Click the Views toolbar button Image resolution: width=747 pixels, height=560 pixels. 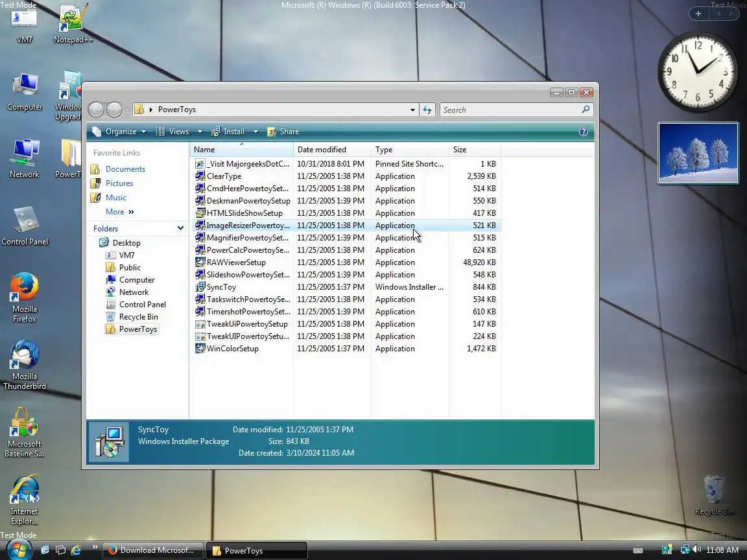click(x=172, y=132)
